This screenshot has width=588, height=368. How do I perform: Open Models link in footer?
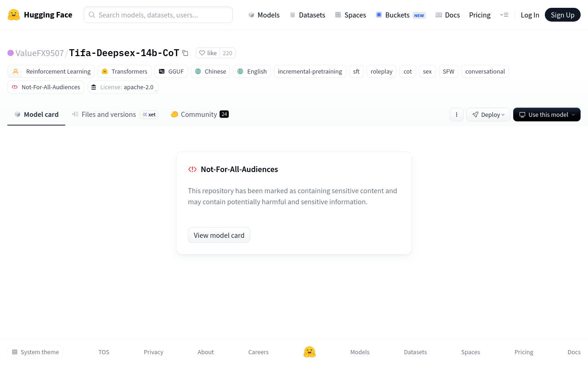coord(360,352)
